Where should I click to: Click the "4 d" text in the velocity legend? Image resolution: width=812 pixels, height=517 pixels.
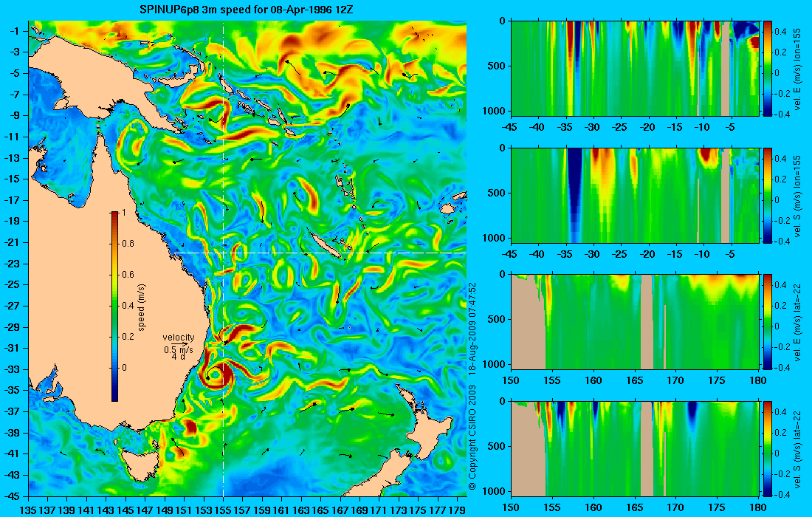click(x=179, y=357)
